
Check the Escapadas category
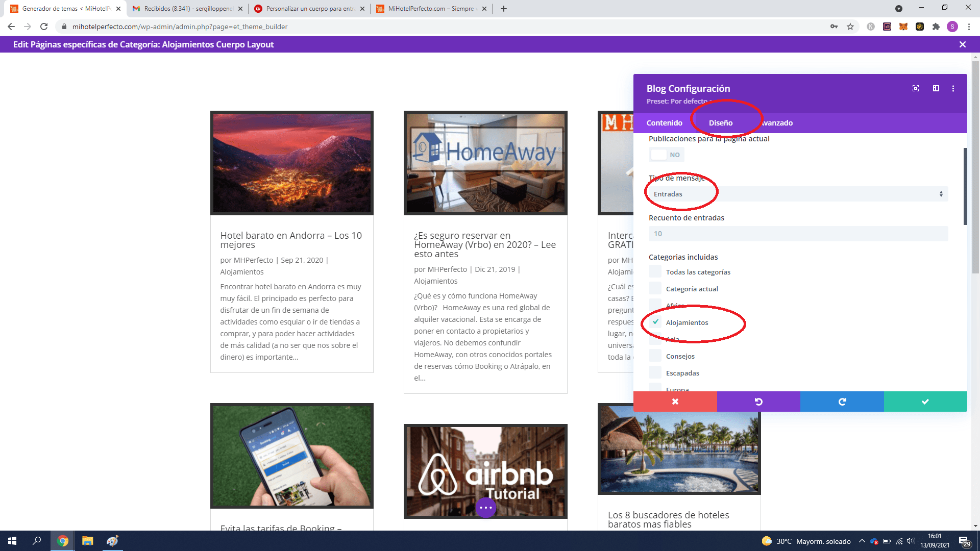pos(655,372)
